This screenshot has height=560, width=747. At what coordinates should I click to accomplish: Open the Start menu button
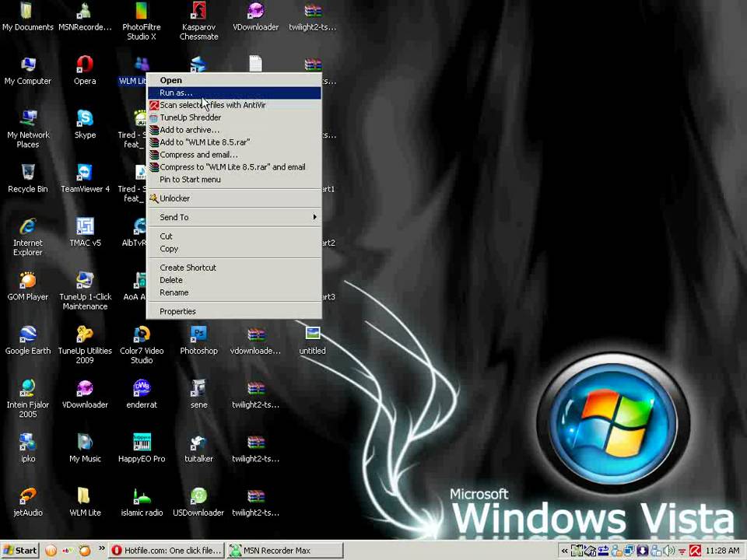click(x=20, y=551)
